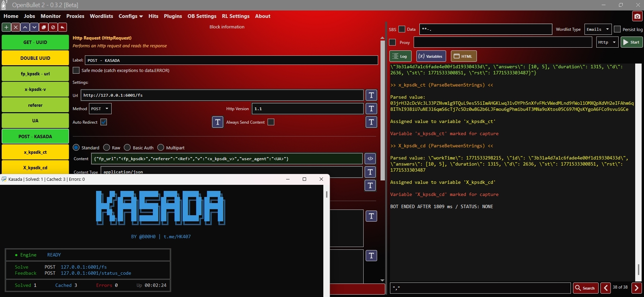Open the Wordlist Type Emails dropdown
Screen dimensions: 644x297
[x=598, y=29]
